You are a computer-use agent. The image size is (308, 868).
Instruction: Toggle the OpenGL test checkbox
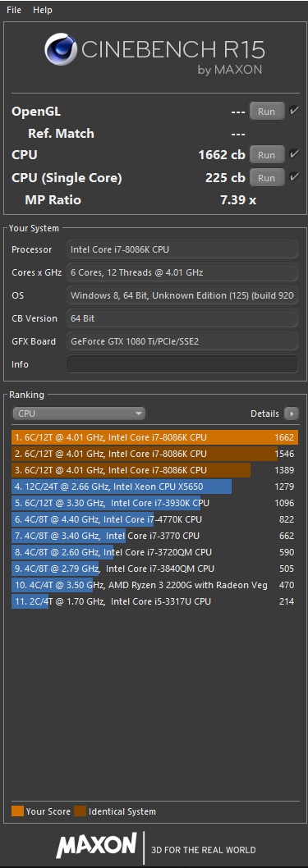point(294,112)
